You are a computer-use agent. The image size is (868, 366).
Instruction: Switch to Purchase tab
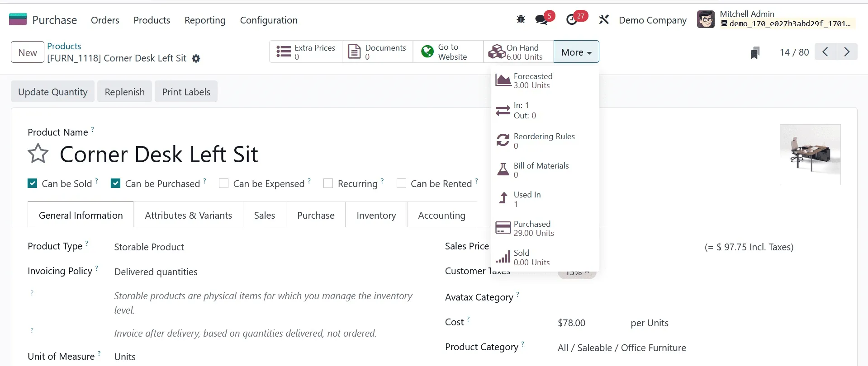point(316,215)
